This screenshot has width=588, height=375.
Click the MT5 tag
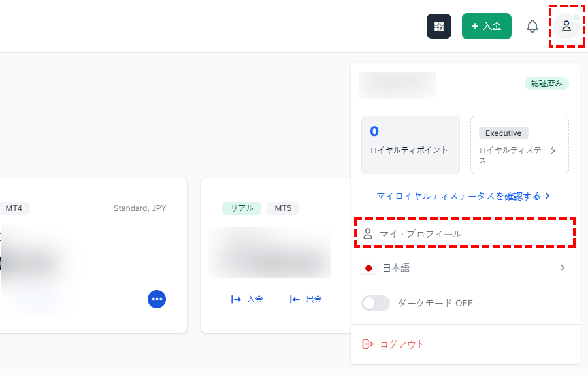coord(283,208)
